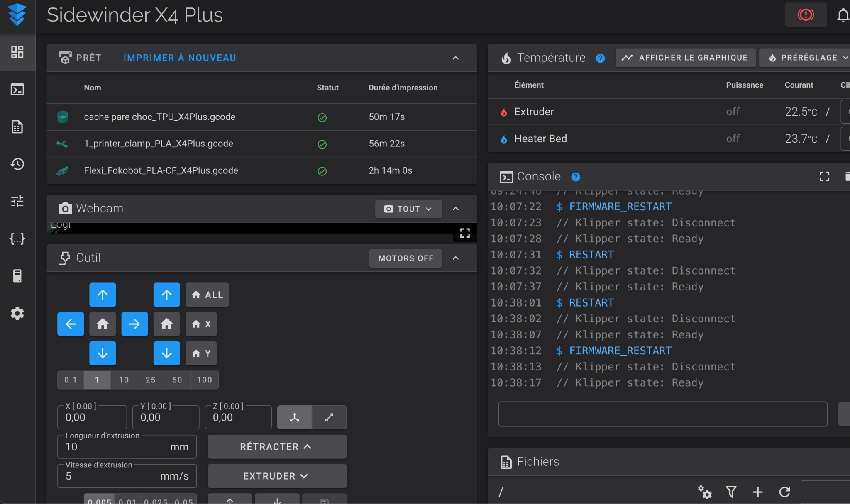Open the Tune sliders sidebar icon
This screenshot has width=850, height=504.
click(x=17, y=201)
